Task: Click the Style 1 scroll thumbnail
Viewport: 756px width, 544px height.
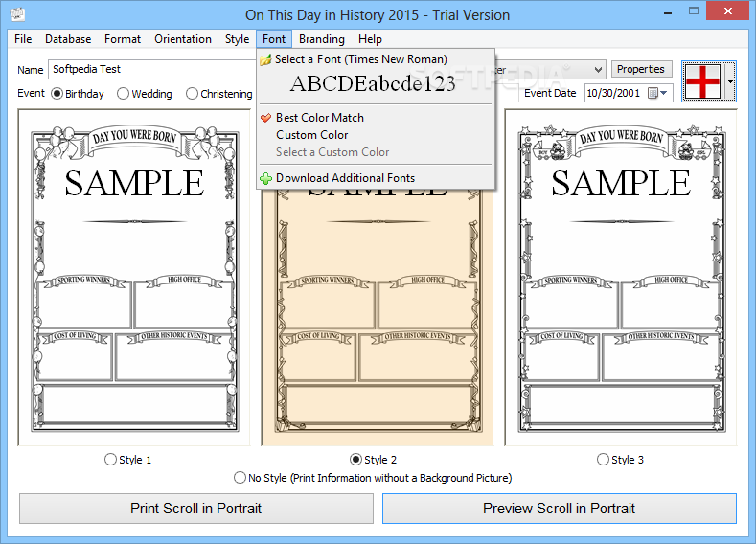Action: point(134,279)
